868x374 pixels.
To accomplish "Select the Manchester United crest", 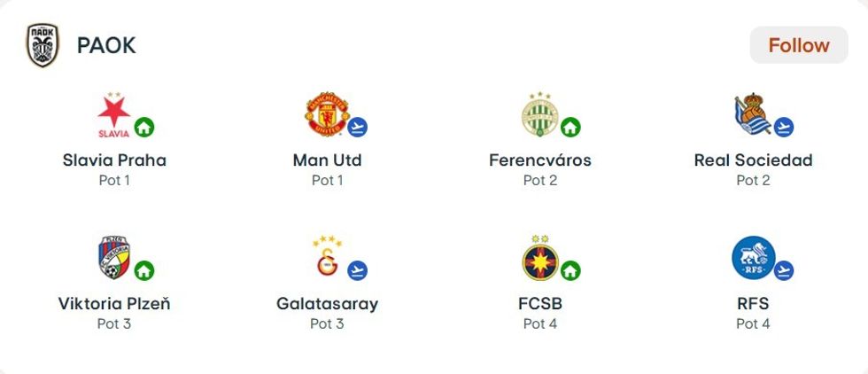I will click(x=325, y=115).
